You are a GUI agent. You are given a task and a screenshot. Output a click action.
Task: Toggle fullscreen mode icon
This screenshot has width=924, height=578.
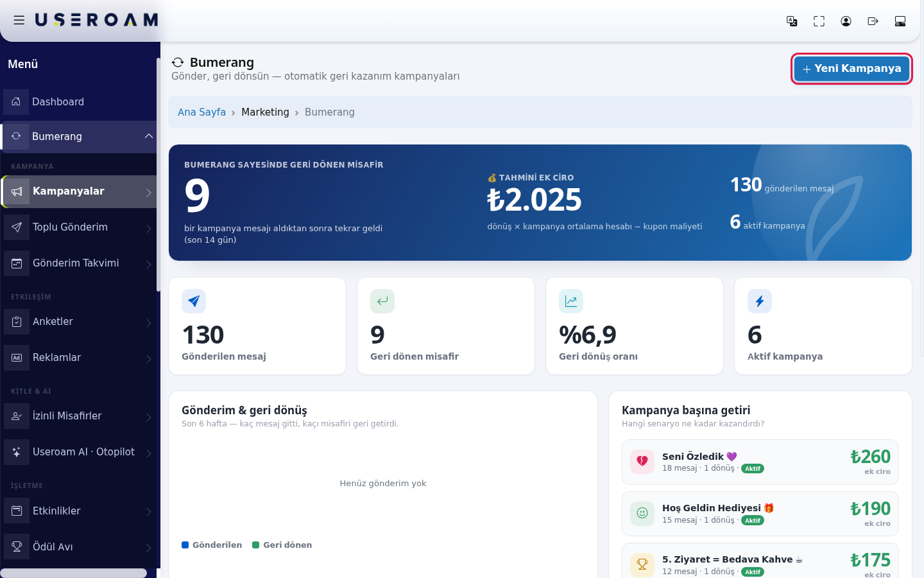pyautogui.click(x=819, y=21)
